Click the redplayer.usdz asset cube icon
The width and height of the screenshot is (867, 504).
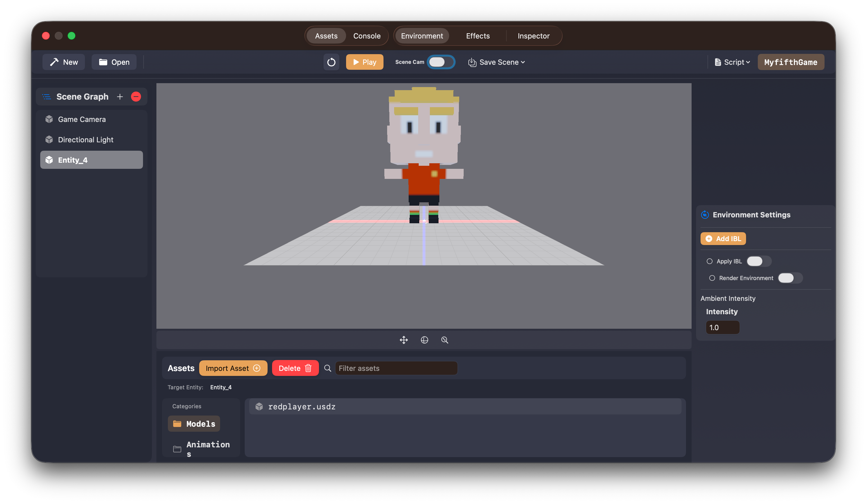(259, 406)
